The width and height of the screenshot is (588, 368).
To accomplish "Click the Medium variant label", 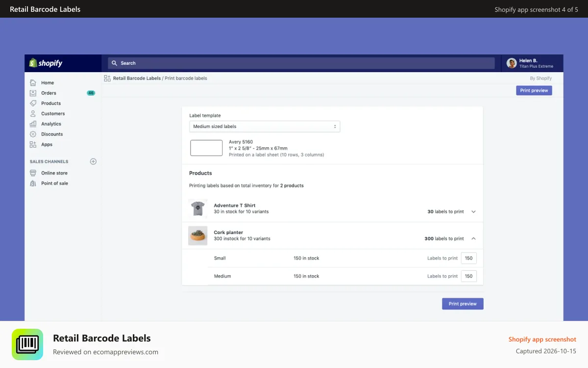I will tap(222, 276).
